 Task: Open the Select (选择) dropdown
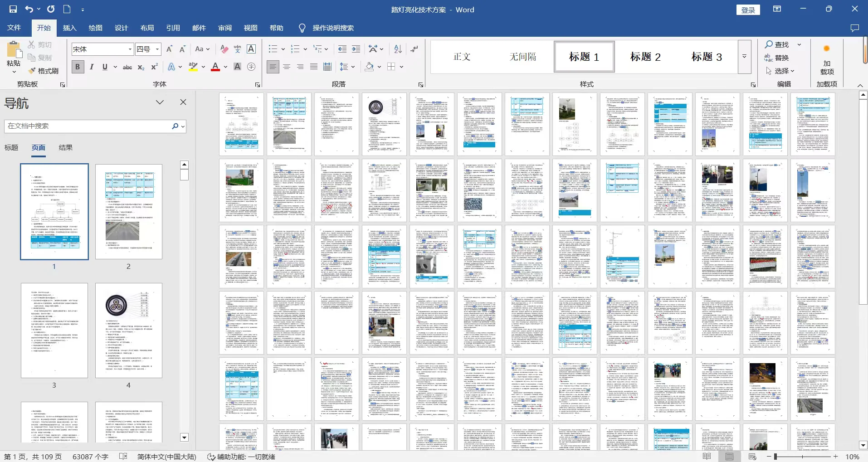pos(780,71)
